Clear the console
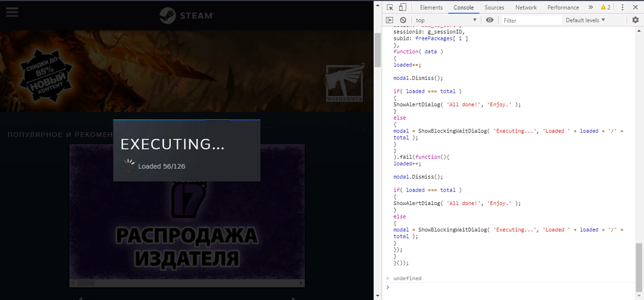Viewport: 644px width, 300px height. pos(403,20)
